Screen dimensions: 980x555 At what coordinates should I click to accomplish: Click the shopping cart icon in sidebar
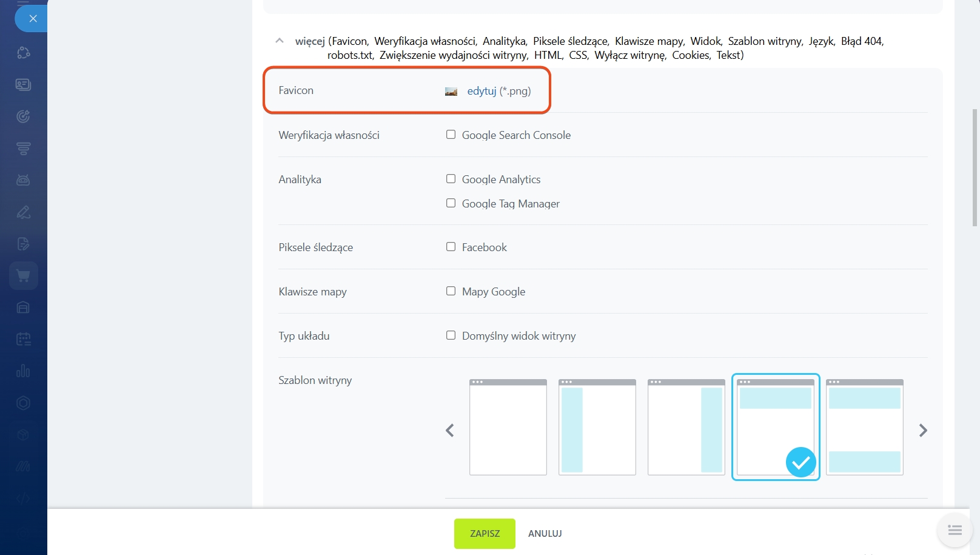[23, 276]
